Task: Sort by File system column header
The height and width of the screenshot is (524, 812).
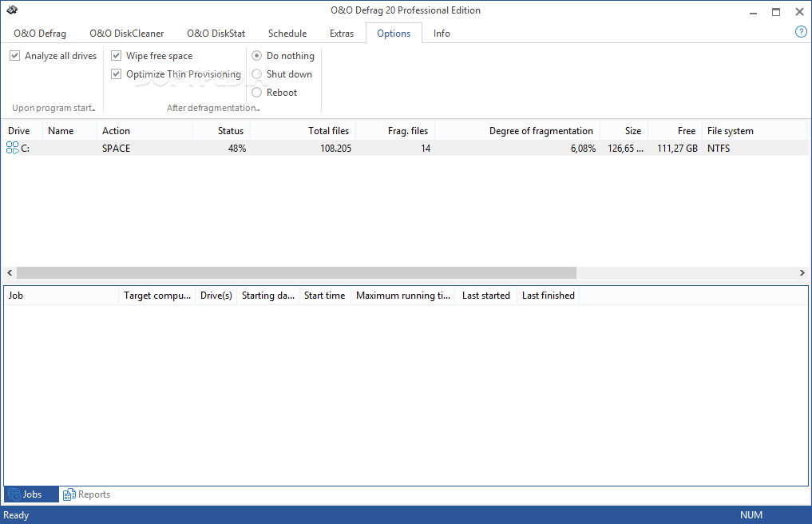Action: click(x=755, y=131)
